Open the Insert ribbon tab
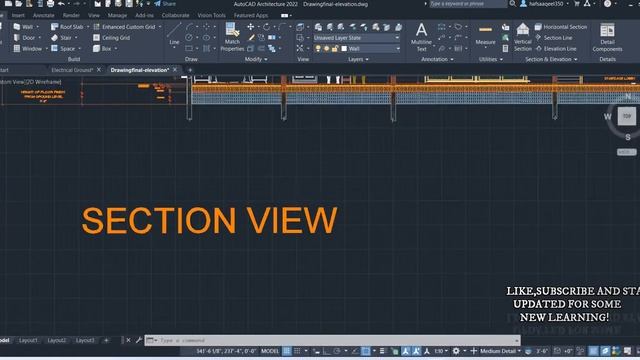This screenshot has width=640, height=360. [18, 15]
